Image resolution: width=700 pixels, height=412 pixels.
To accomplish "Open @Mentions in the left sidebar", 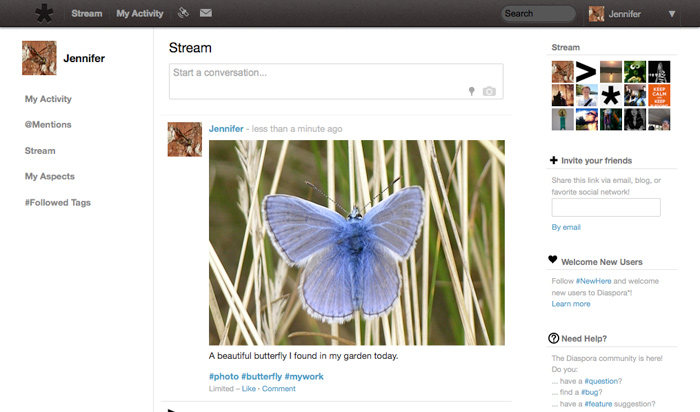I will (48, 125).
